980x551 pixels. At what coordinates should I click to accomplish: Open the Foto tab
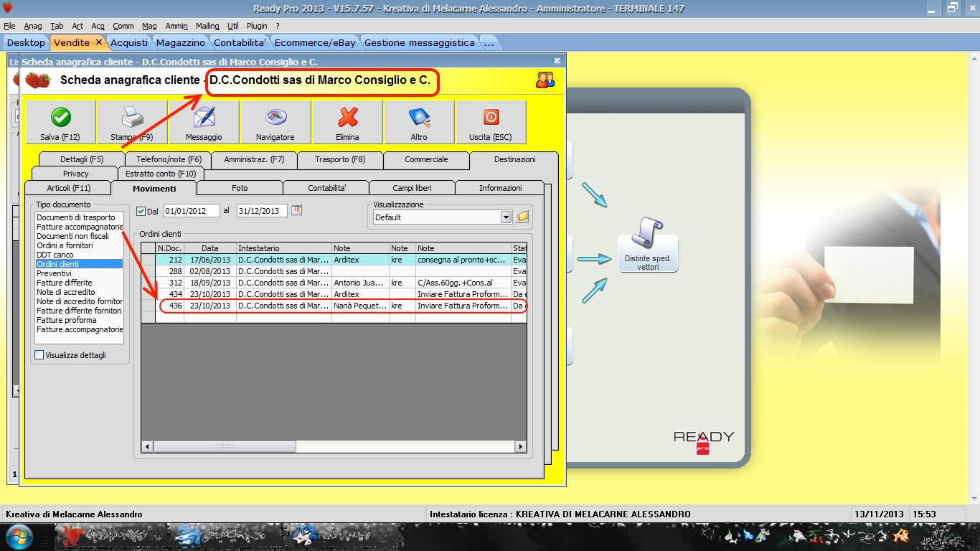(x=240, y=188)
